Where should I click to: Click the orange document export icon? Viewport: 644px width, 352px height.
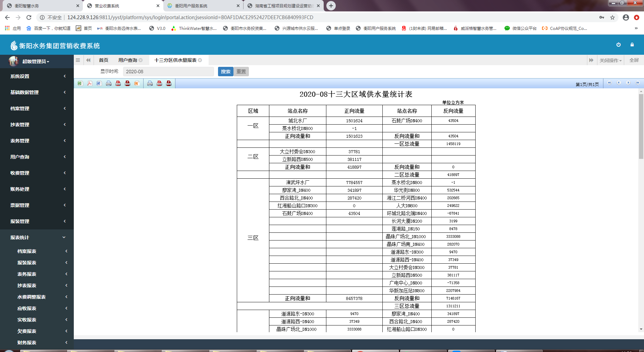[137, 83]
